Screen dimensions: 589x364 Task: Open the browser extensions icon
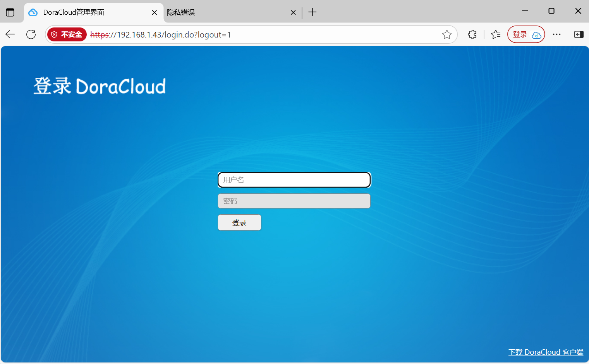click(472, 34)
